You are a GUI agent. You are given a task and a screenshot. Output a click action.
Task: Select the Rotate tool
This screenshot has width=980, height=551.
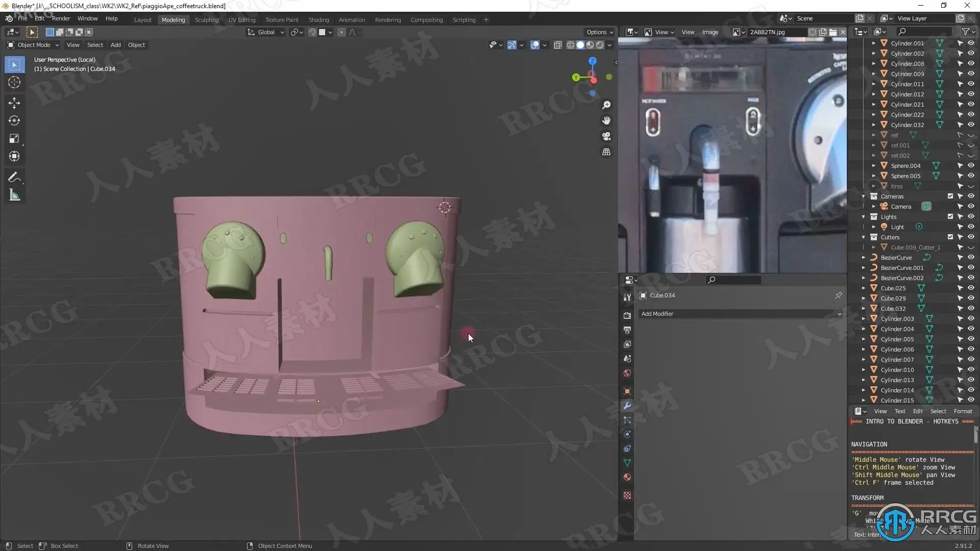click(x=14, y=121)
